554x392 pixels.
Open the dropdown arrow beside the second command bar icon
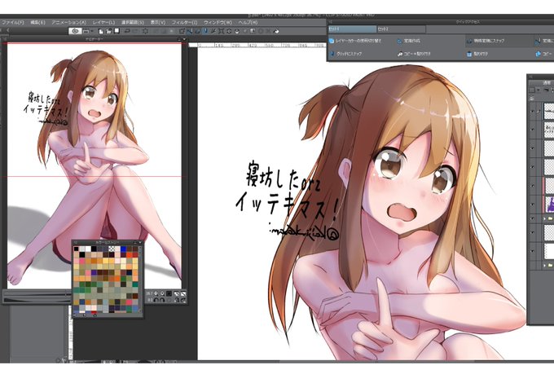pyautogui.click(x=92, y=31)
